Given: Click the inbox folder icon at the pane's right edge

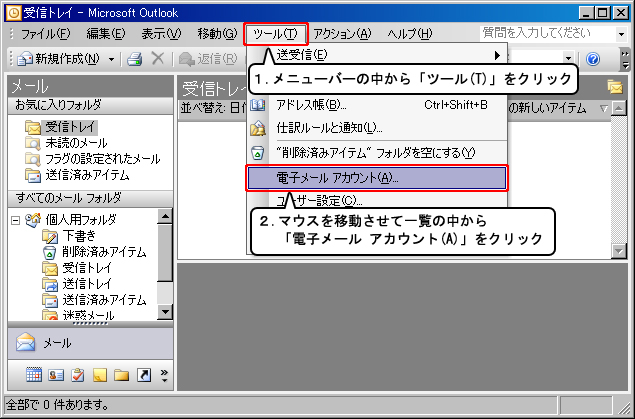Looking at the screenshot, I should 615,87.
